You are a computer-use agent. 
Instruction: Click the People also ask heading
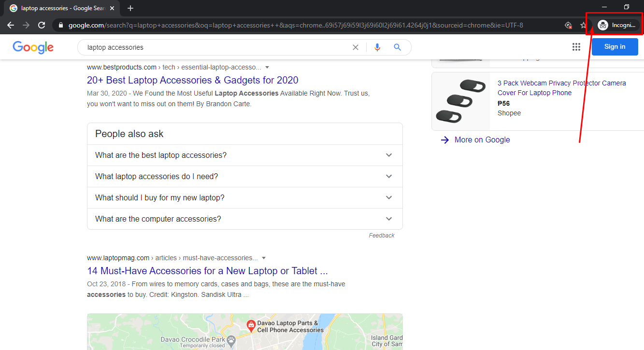(x=129, y=134)
